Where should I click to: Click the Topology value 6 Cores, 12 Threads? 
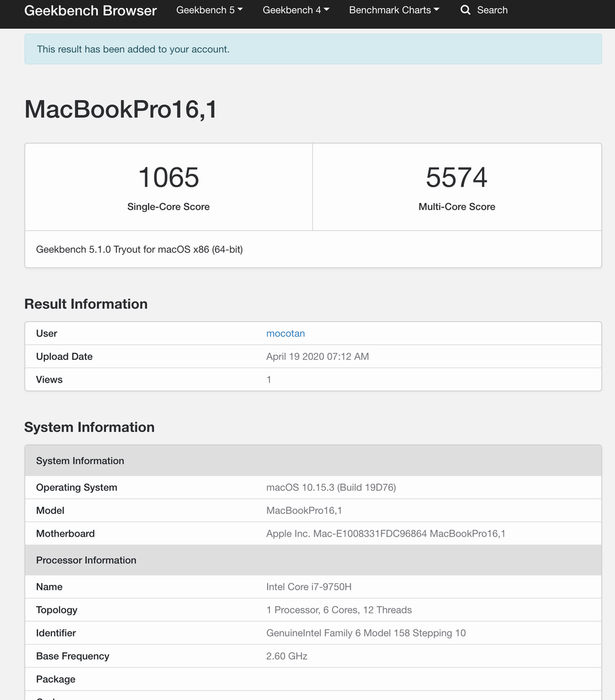[339, 610]
